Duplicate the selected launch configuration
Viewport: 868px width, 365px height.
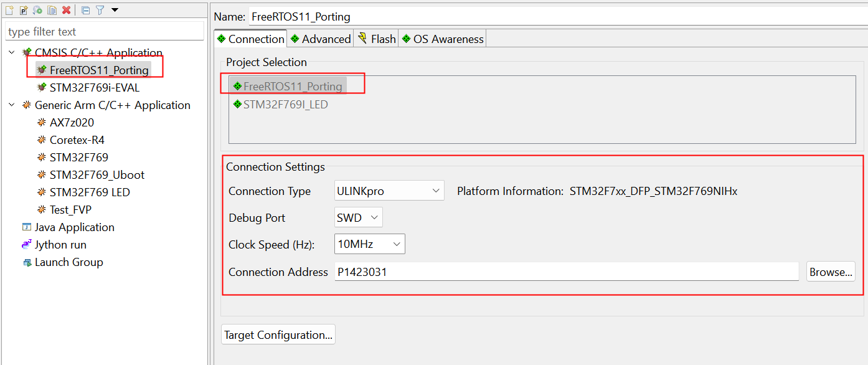pos(52,10)
